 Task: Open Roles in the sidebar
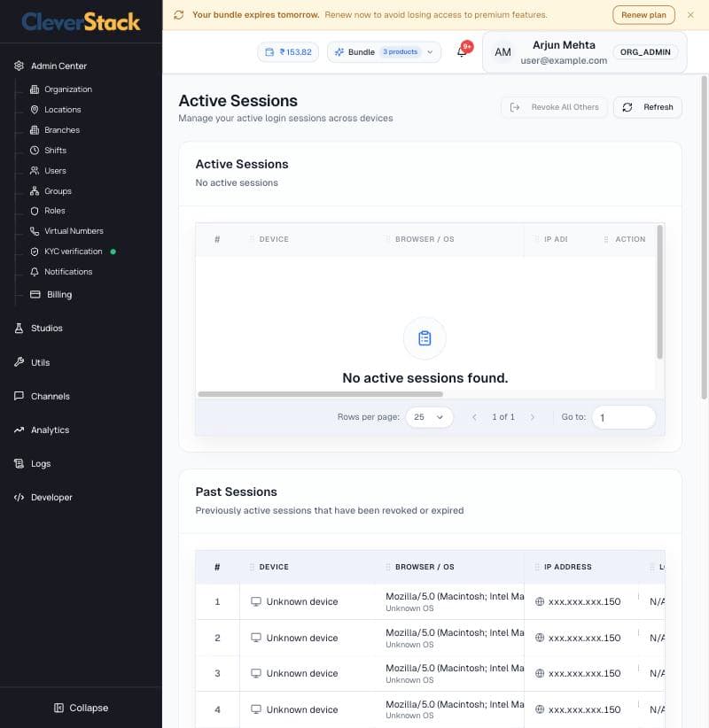coord(54,211)
